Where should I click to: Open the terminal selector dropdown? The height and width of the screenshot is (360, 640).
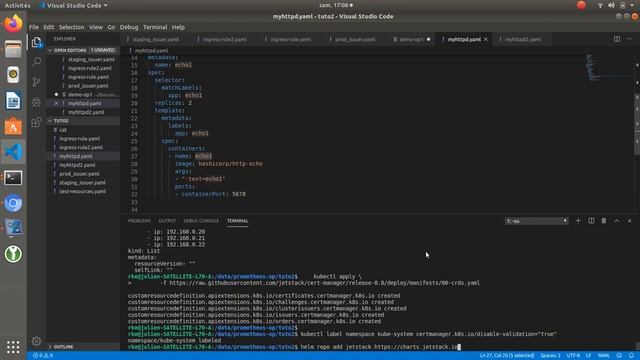point(536,221)
